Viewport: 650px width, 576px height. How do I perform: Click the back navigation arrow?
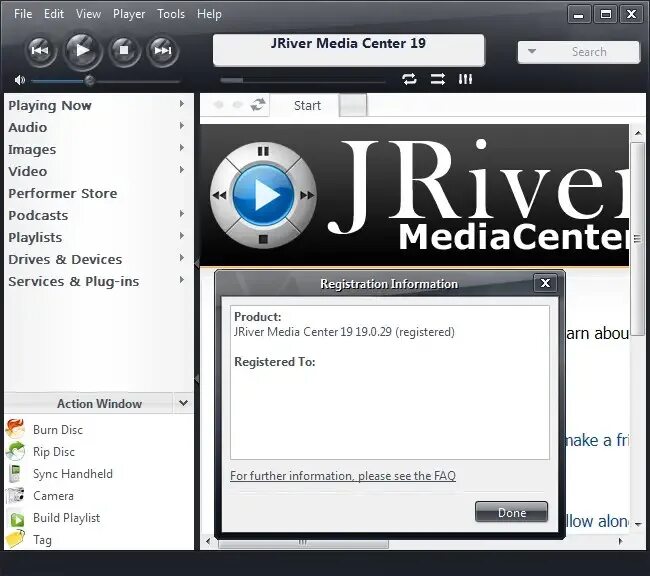coord(219,105)
